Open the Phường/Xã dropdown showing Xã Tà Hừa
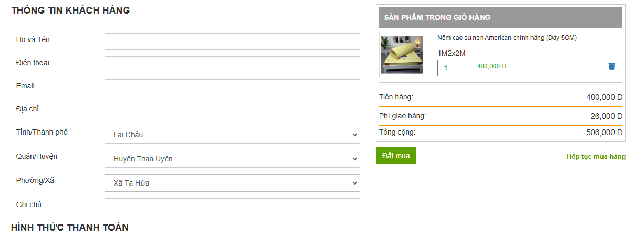Screen dimensions: 644x245 pos(232,183)
